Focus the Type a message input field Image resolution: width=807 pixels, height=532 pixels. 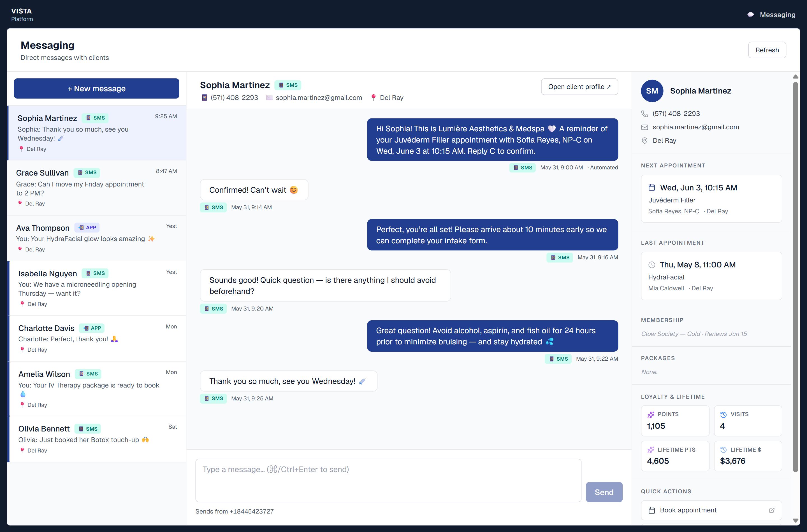[x=388, y=480]
